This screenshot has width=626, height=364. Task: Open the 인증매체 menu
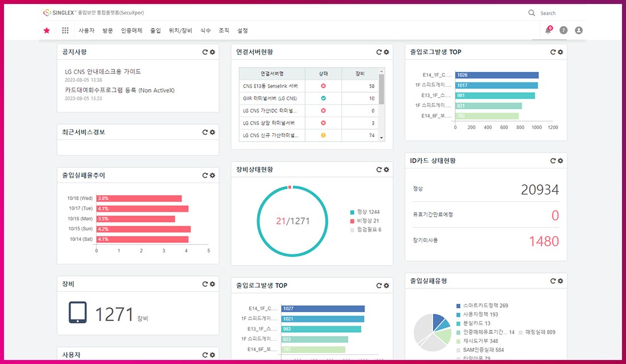tap(131, 31)
